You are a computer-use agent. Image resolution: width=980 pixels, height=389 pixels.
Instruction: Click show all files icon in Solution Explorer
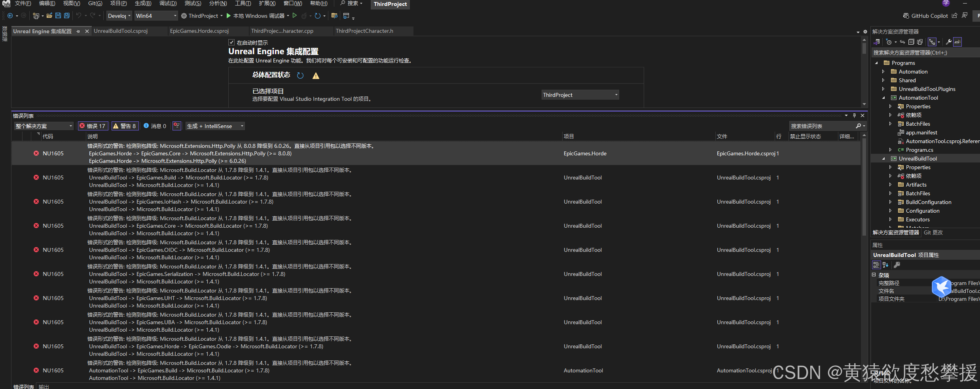click(x=920, y=42)
